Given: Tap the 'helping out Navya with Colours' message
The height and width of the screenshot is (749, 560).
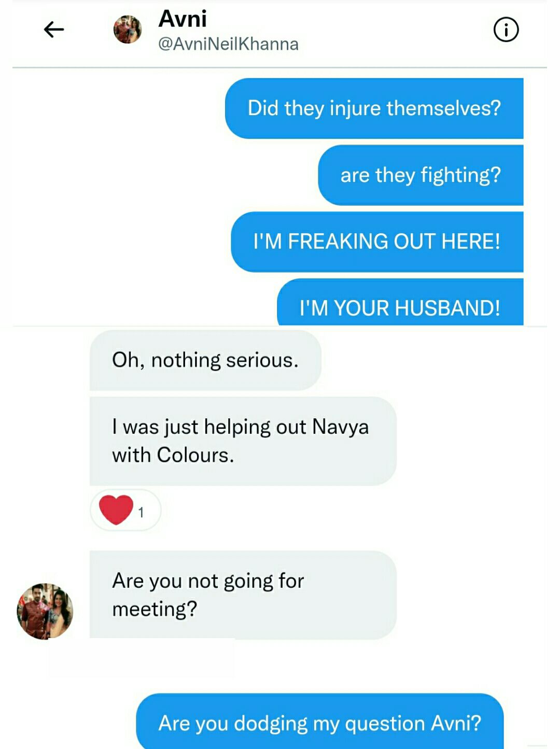Looking at the screenshot, I should pos(243,441).
